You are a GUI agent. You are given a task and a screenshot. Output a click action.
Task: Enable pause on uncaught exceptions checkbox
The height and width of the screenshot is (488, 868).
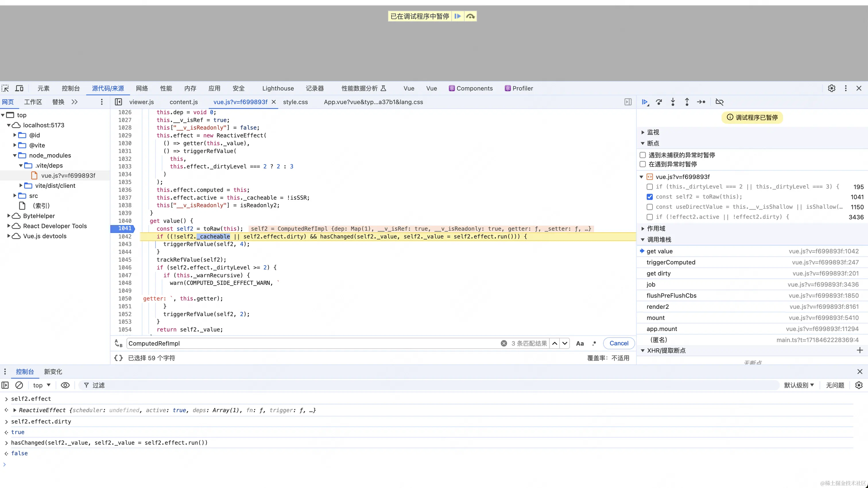pos(643,155)
